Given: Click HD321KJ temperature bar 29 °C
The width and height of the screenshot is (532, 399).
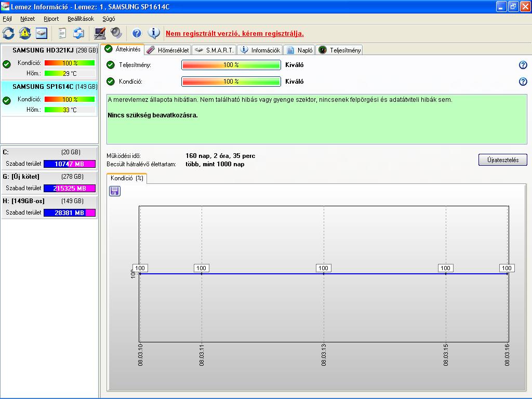Looking at the screenshot, I should pyautogui.click(x=70, y=73).
